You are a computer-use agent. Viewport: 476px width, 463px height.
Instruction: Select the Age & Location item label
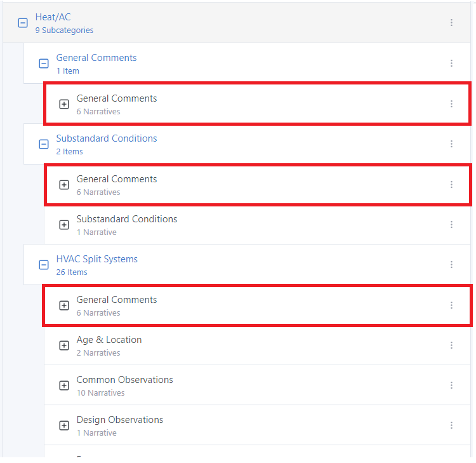(x=109, y=340)
